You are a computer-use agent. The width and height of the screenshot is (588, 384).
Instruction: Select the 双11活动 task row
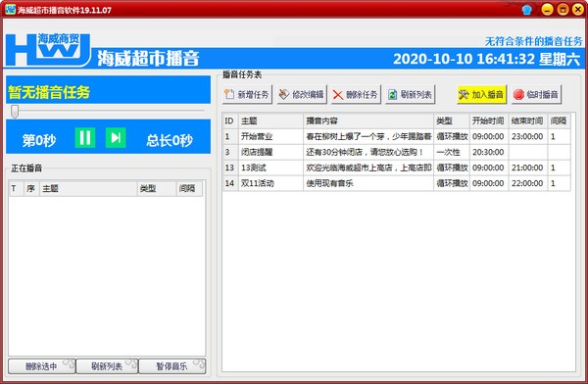coord(397,183)
